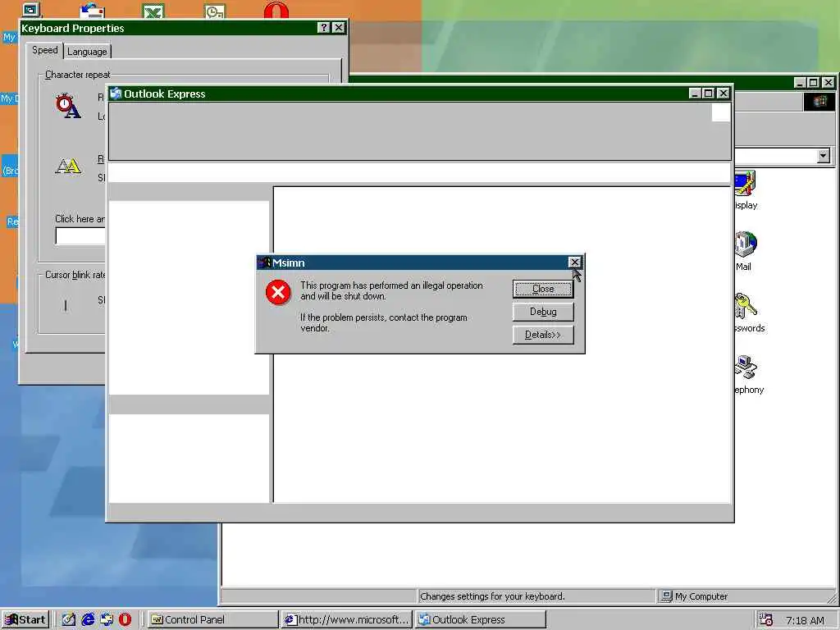The image size is (840, 630).
Task: Click the Msimn title bar icon
Action: pos(264,262)
